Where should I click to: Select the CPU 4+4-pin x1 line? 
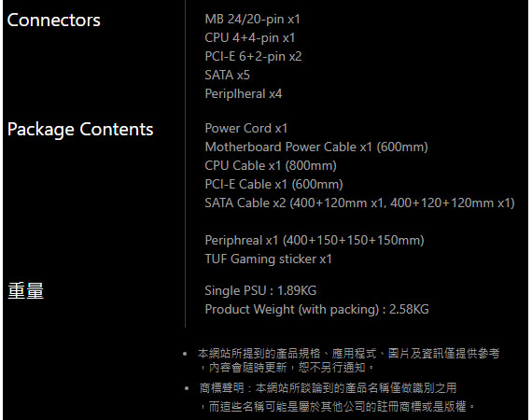[x=250, y=37]
